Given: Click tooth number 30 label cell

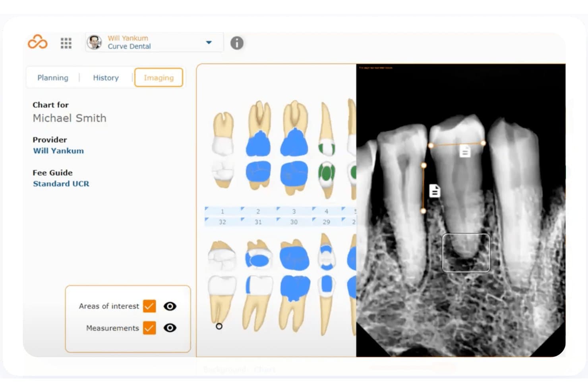Looking at the screenshot, I should click(294, 222).
